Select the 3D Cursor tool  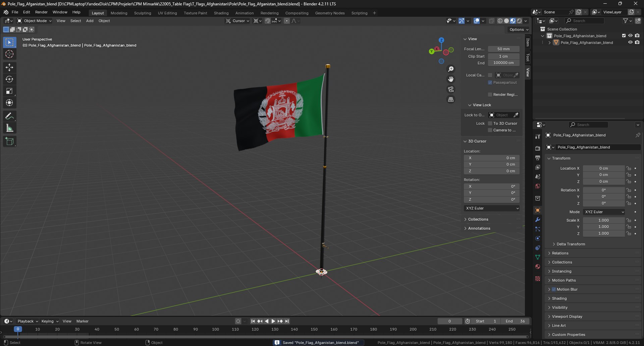coord(9,54)
